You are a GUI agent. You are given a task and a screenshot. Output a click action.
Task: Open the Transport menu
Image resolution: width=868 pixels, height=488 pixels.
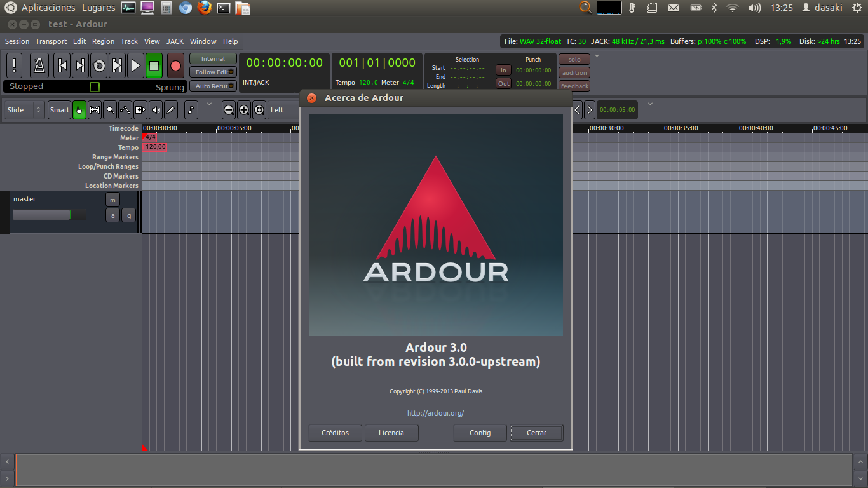point(51,41)
